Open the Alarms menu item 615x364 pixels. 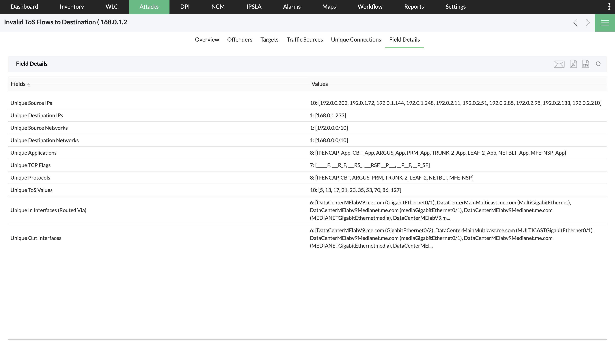click(291, 7)
